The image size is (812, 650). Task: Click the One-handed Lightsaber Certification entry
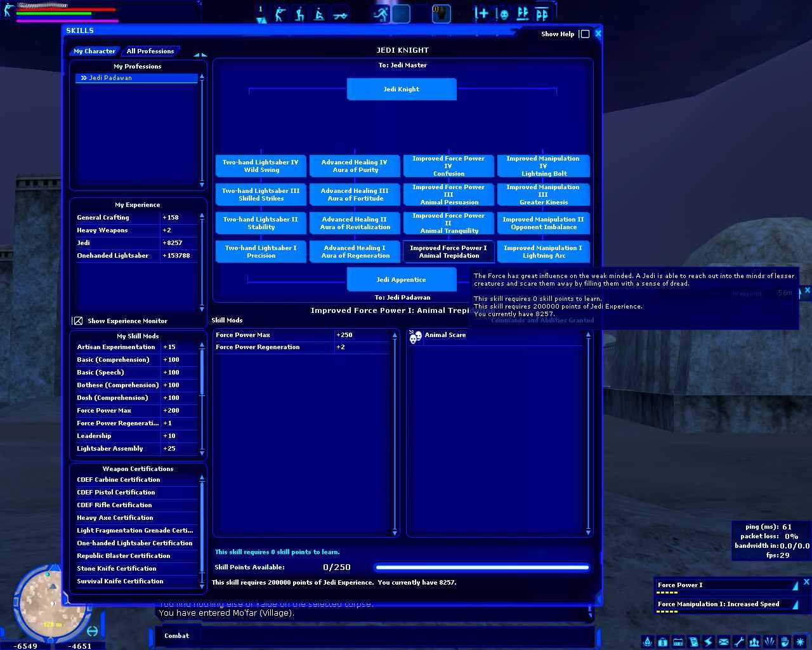coord(137,543)
